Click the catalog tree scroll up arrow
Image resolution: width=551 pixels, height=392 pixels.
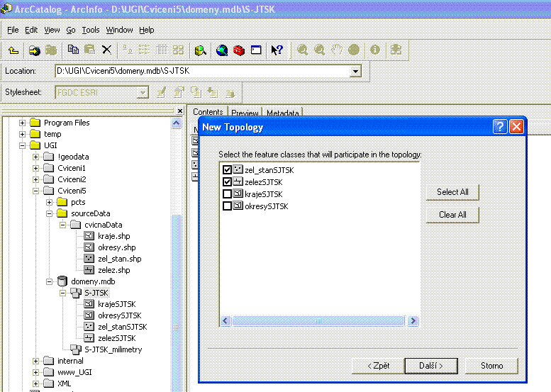[x=177, y=123]
